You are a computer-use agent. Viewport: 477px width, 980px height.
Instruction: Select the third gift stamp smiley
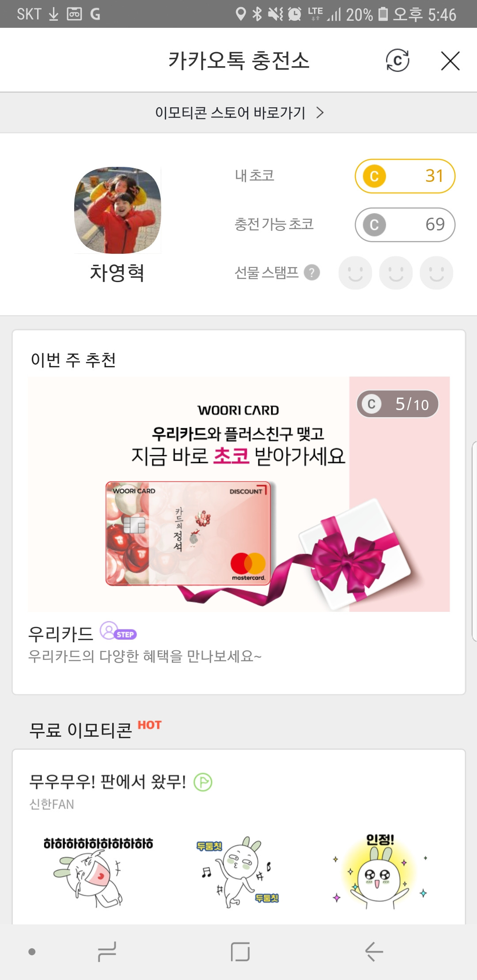pos(436,273)
